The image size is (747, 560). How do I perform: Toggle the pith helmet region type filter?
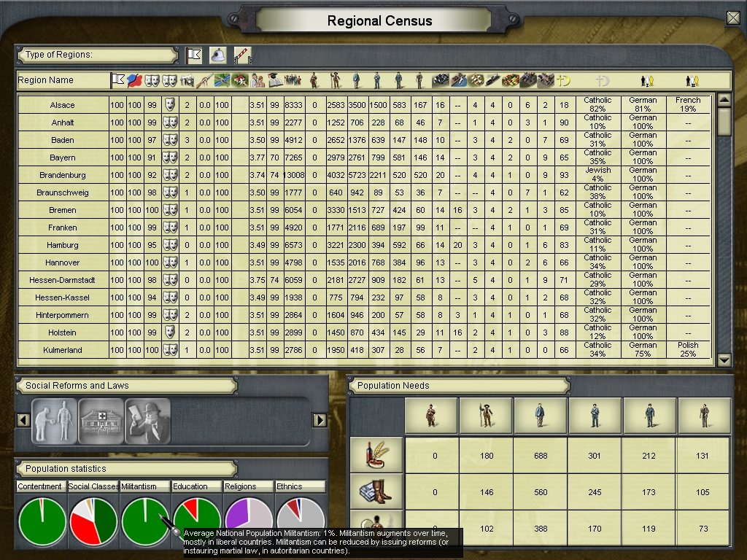coord(217,55)
